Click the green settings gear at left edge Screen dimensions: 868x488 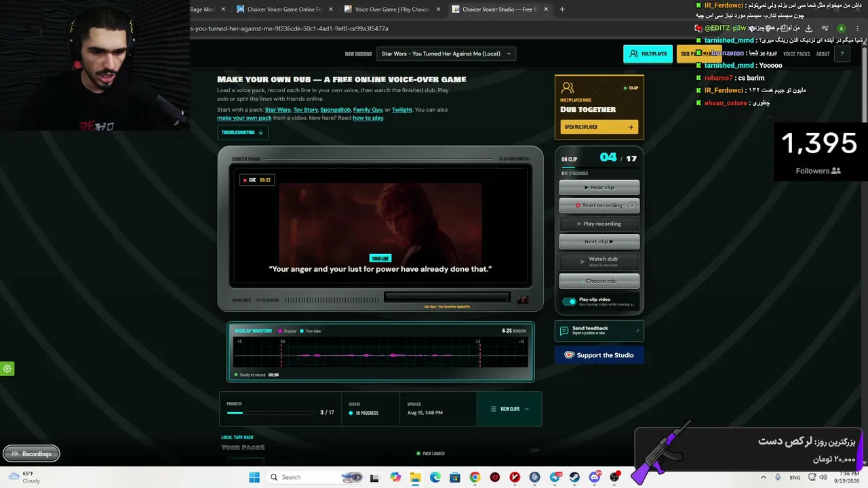(x=7, y=369)
